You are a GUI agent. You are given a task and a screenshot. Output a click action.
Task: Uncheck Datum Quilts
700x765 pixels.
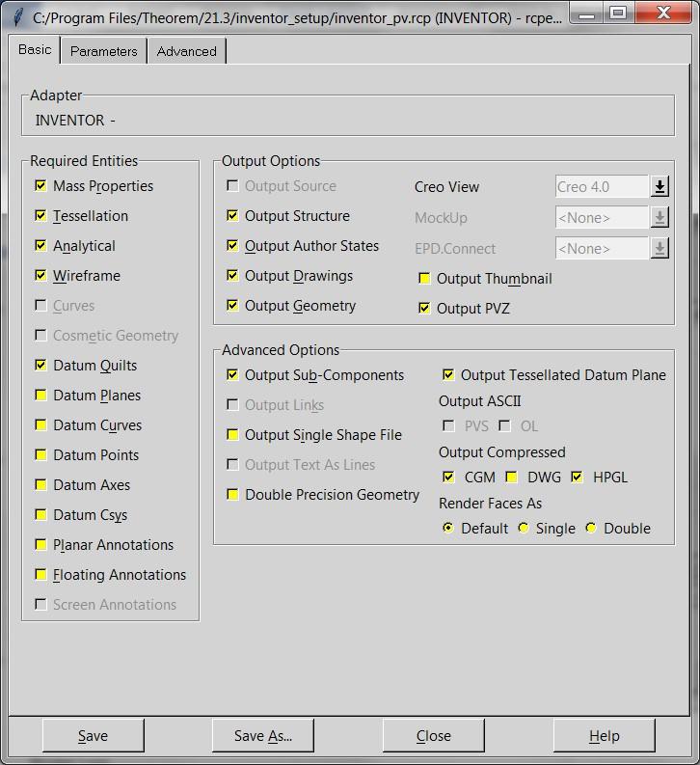[40, 365]
